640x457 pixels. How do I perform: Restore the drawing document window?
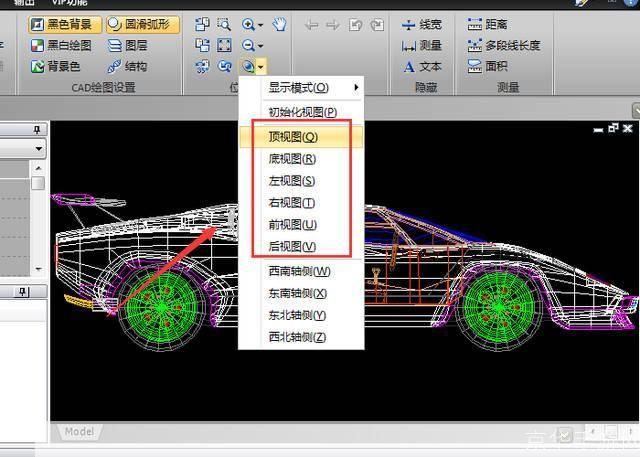[613, 128]
